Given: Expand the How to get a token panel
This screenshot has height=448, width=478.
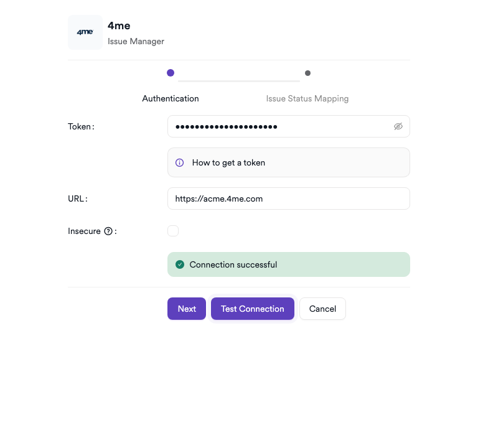Looking at the screenshot, I should 289,162.
